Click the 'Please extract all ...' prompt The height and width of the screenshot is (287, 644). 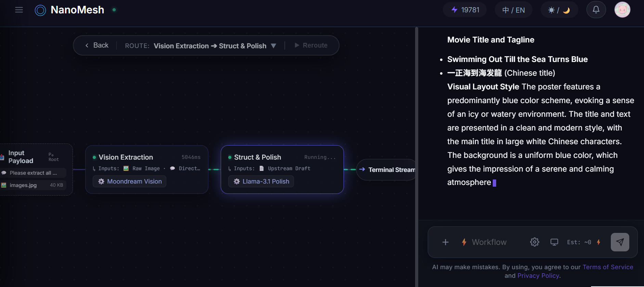[x=33, y=173]
